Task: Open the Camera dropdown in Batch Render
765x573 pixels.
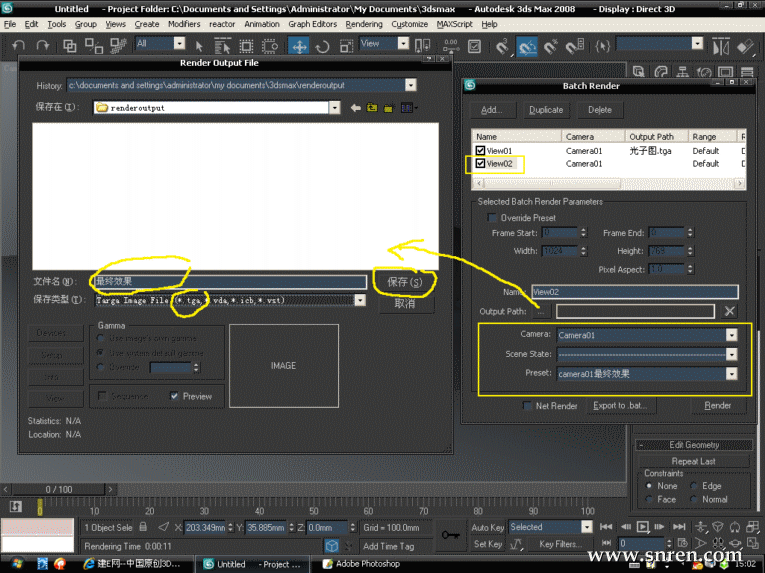Action: pos(731,335)
